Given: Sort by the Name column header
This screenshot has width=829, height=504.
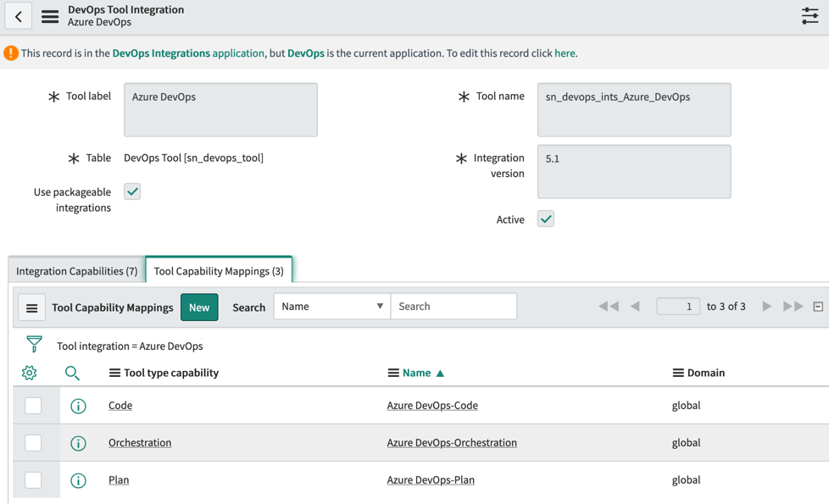Looking at the screenshot, I should [416, 373].
